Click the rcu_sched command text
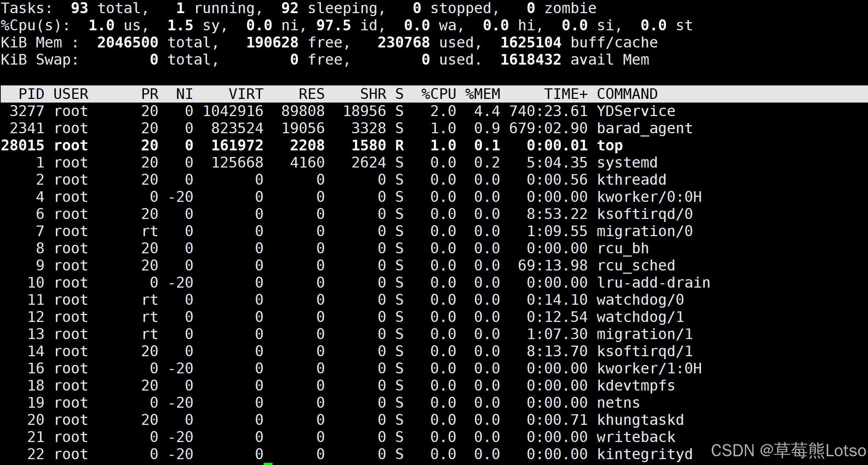 click(x=636, y=266)
